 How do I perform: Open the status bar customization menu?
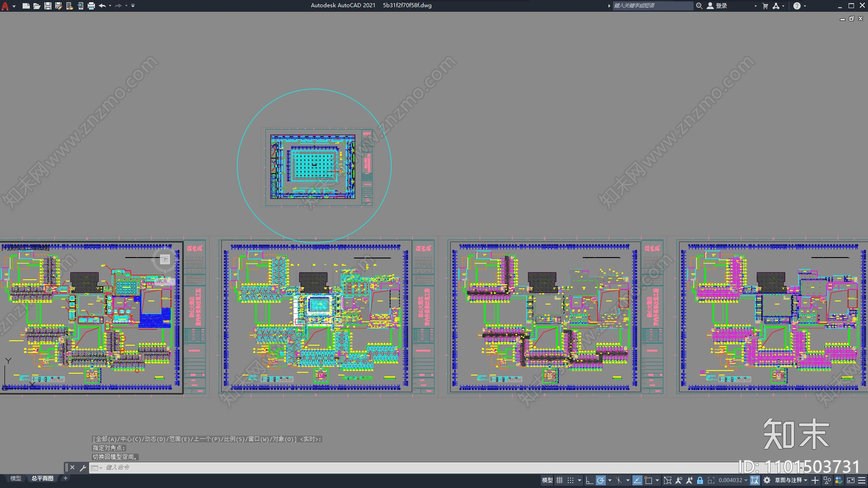point(861,480)
